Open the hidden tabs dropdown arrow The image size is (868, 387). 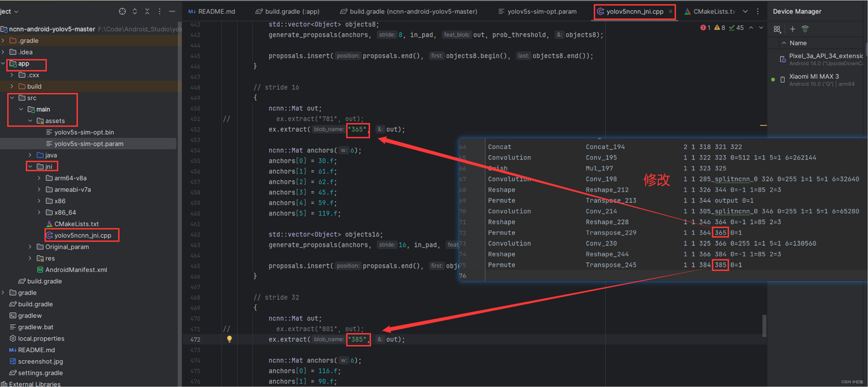[x=745, y=11]
